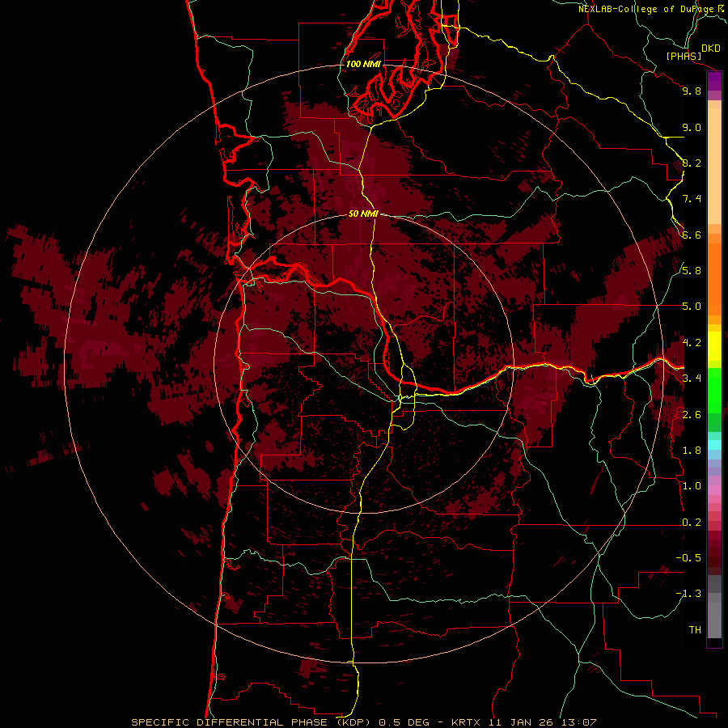This screenshot has width=728, height=728.
Task: Click the DKD PHAS legend unit label
Action: [x=692, y=52]
